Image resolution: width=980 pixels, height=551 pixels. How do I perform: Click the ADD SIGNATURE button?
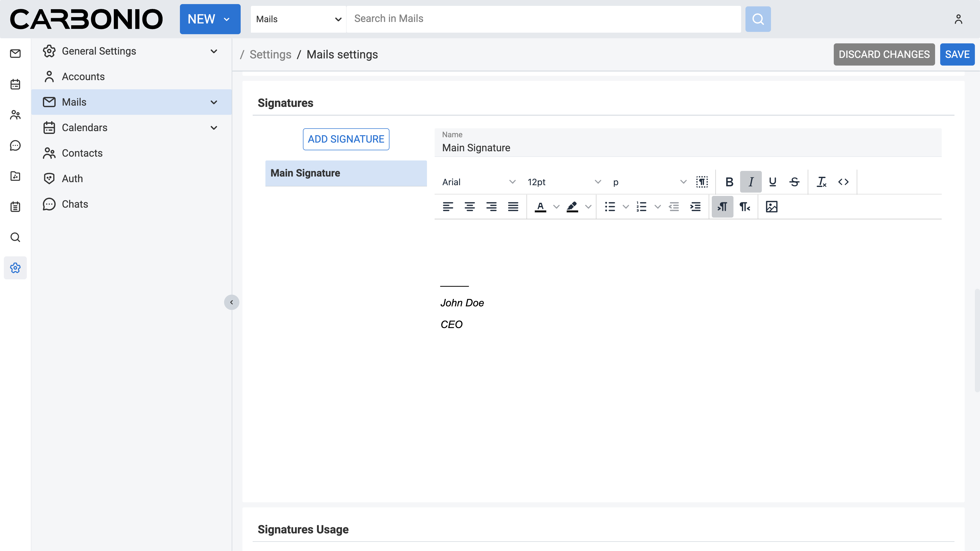coord(346,139)
